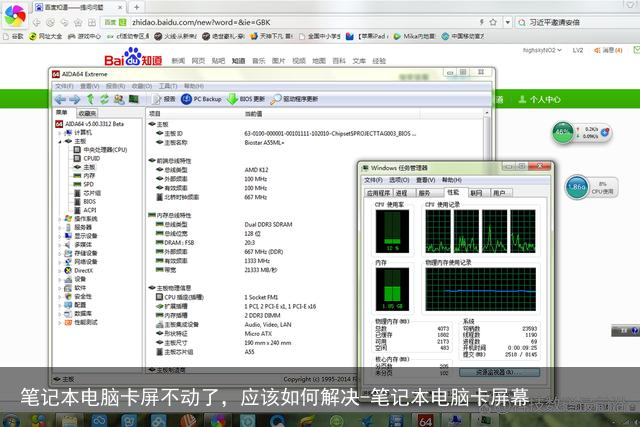Click 驱动程序更新 driver update icon

[x=295, y=99]
